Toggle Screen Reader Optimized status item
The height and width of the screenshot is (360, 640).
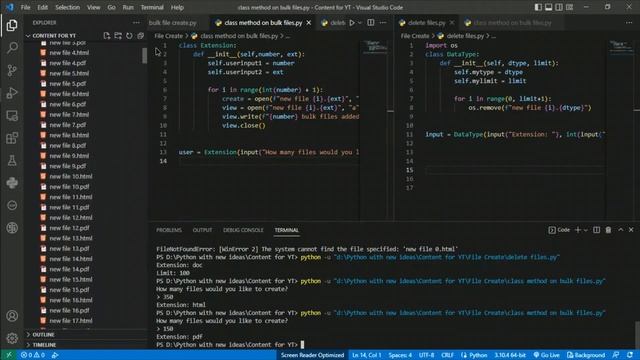pyautogui.click(x=312, y=355)
